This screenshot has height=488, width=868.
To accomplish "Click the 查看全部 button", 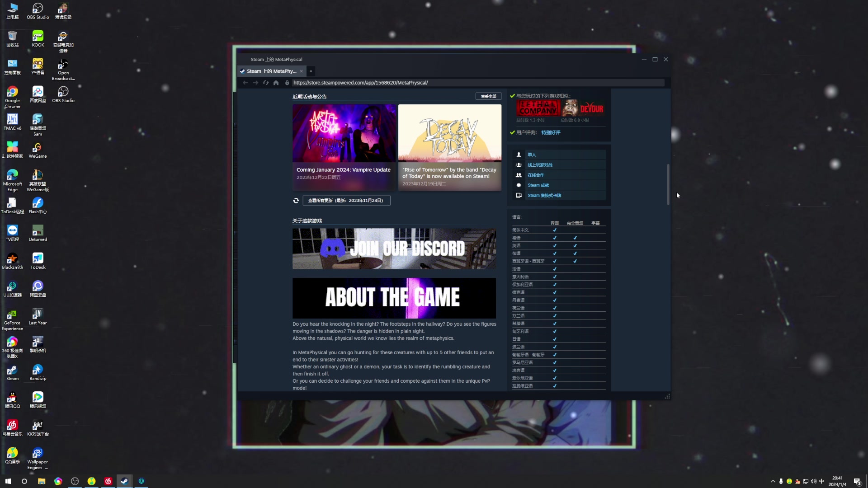I will tap(488, 96).
